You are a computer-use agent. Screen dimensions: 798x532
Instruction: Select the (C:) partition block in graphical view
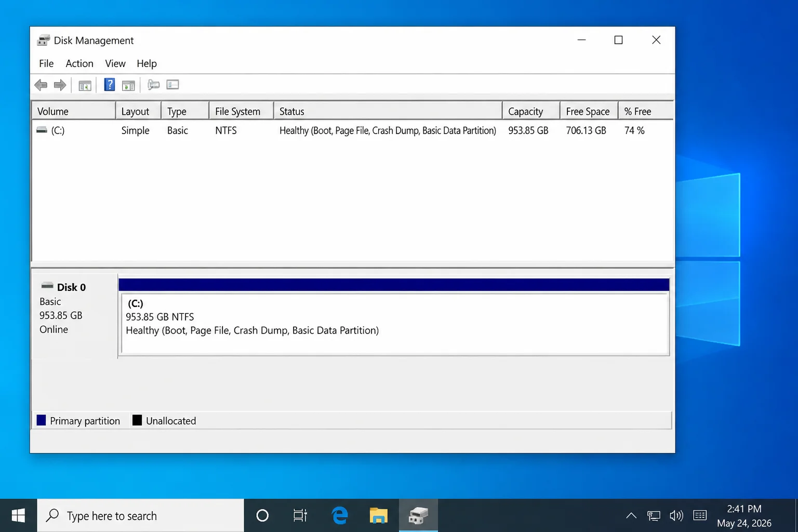(395, 324)
